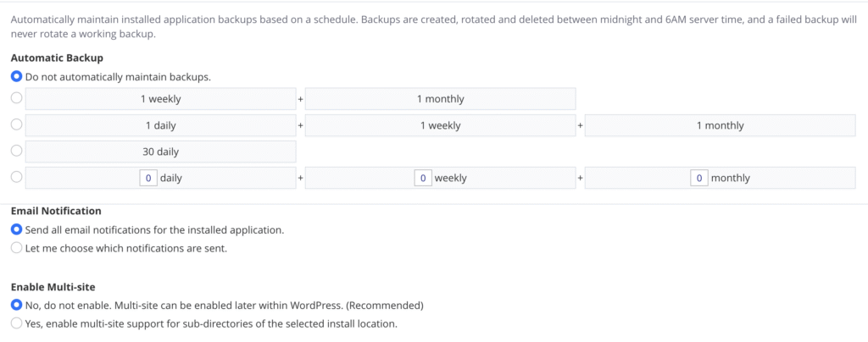Screen dimensions: 868x342
Task: Click the '1 monthly' box in the two-part schedule
Action: tap(441, 99)
